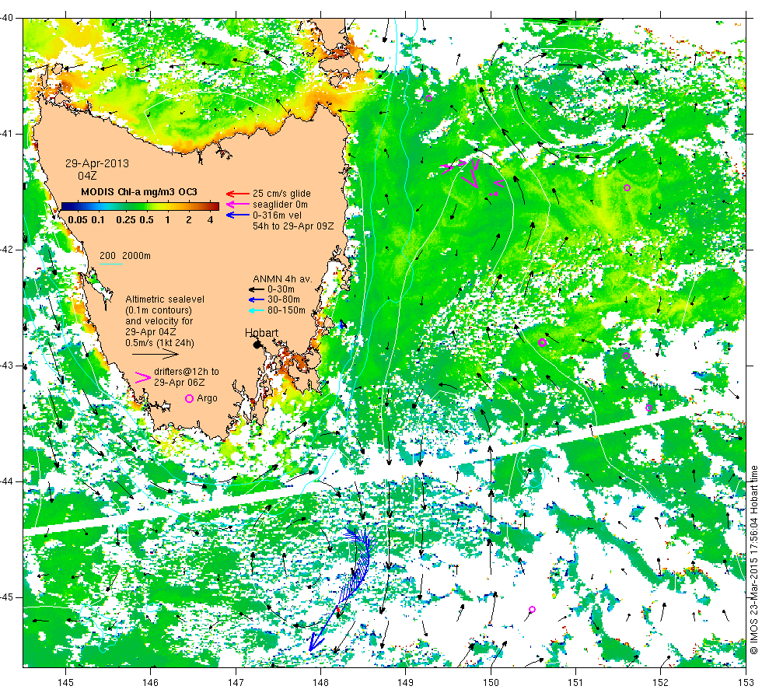Click the 'Argo' legend label
The height and width of the screenshot is (700, 762).
tap(207, 398)
